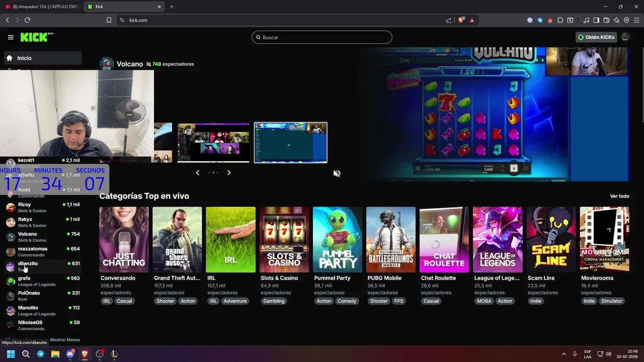Open Brave Leo AI sparkle icon
Viewport: 644px width, 362px height.
[616, 20]
